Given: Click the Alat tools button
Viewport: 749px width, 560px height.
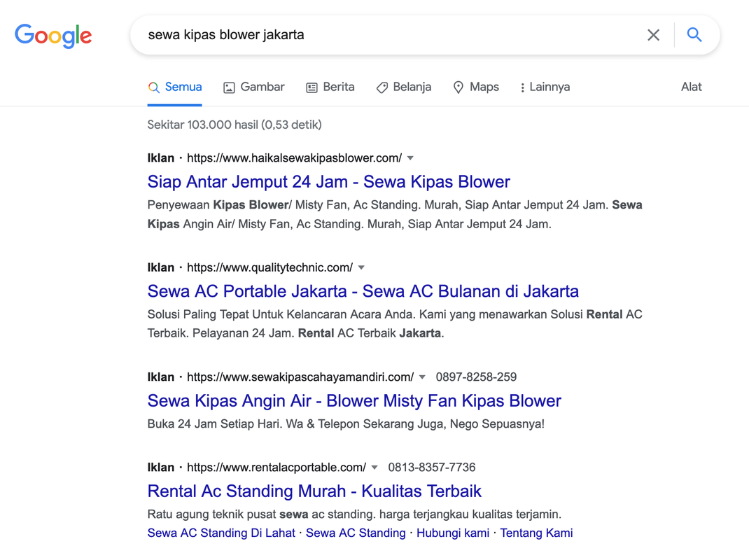Looking at the screenshot, I should pyautogui.click(x=691, y=87).
